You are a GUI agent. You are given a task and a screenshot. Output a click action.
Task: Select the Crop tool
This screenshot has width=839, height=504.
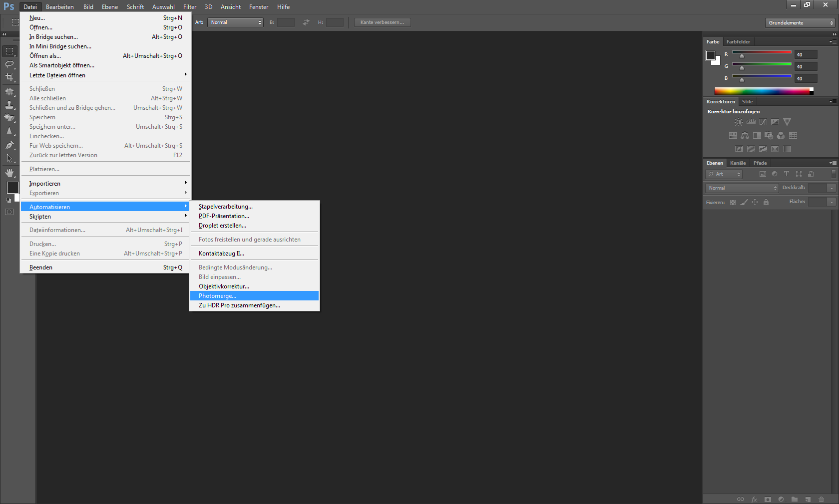(9, 77)
